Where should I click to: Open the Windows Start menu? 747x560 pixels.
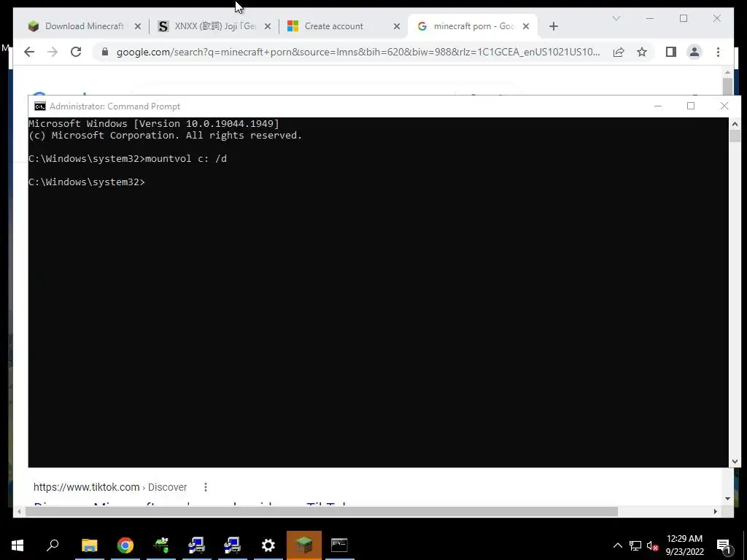18,545
